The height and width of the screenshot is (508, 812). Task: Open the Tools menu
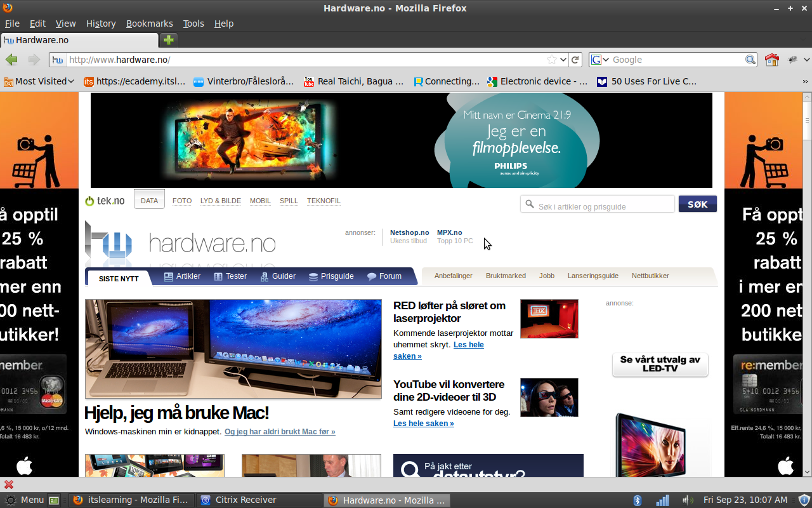pos(193,23)
